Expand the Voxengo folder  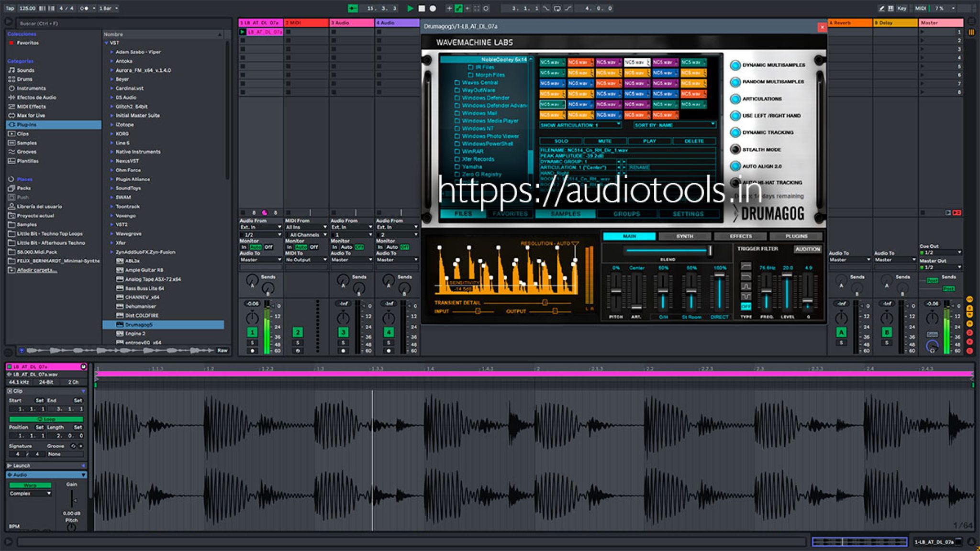[111, 216]
